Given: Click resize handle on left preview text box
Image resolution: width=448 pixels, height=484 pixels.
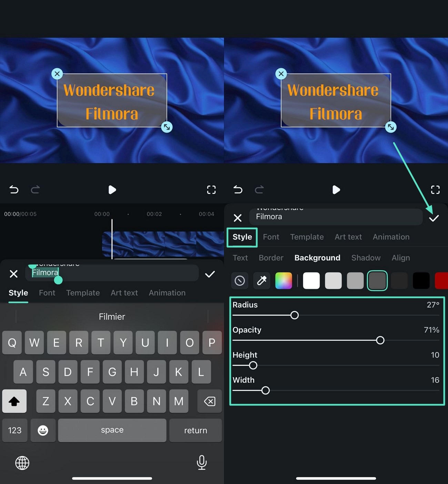Looking at the screenshot, I should point(167,127).
